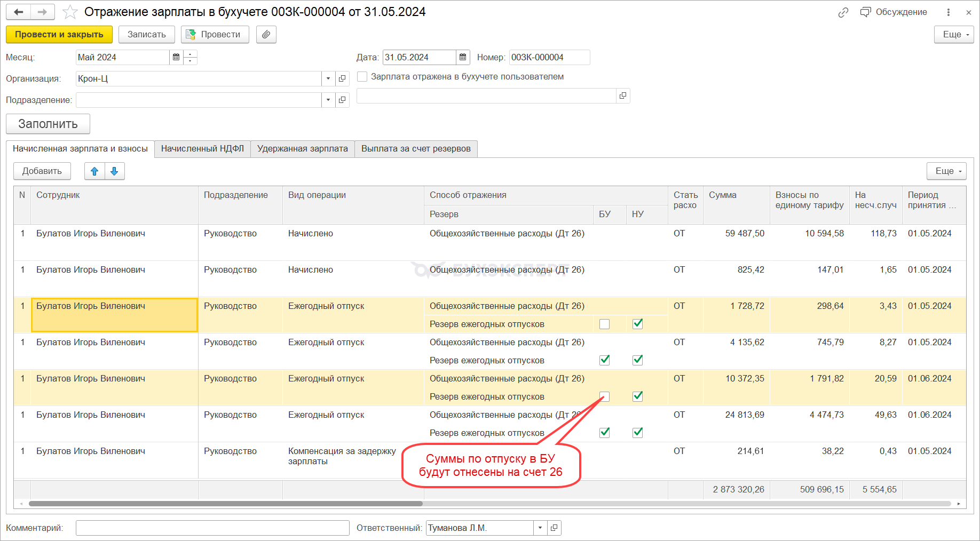This screenshot has height=541, width=980.
Task: Move row up with blue up arrow
Action: coord(94,171)
